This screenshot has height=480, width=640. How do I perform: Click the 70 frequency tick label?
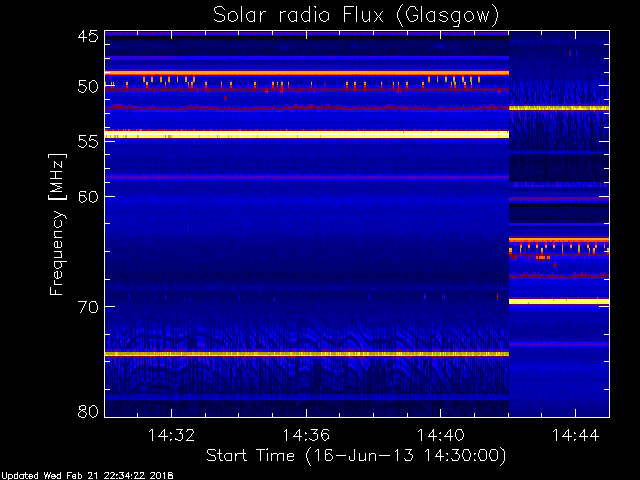pos(88,307)
